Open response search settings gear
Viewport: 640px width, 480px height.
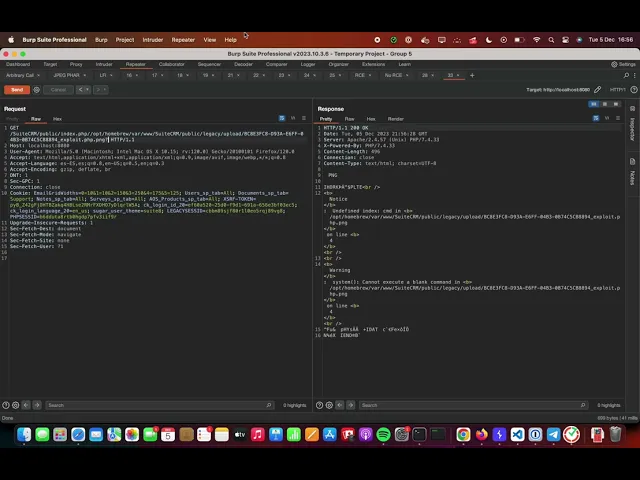[329, 405]
